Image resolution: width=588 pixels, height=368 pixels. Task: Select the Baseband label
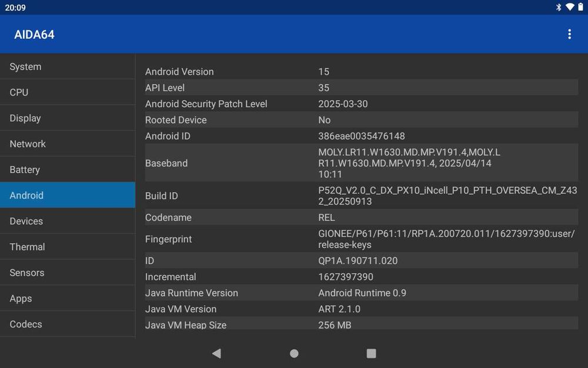click(166, 163)
